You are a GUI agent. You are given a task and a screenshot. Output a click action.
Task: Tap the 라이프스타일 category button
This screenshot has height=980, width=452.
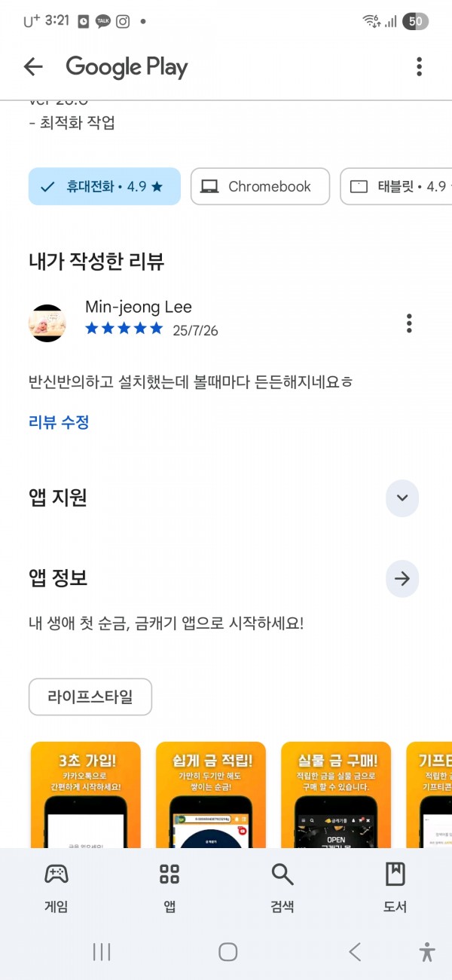(x=90, y=697)
